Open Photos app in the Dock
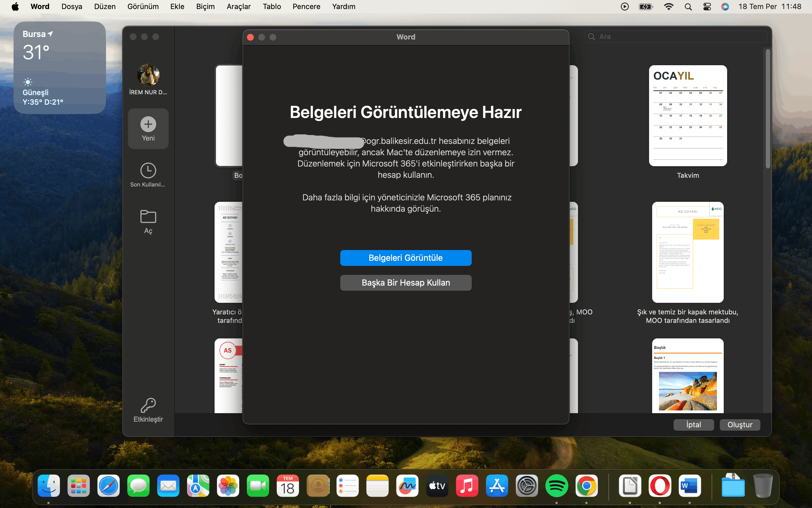Viewport: 812px width, 508px height. point(228,485)
